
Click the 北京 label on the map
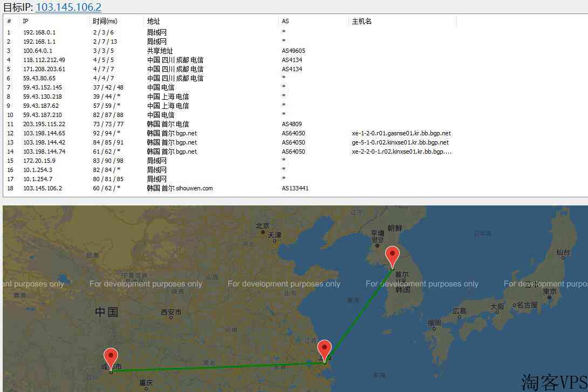click(x=263, y=226)
